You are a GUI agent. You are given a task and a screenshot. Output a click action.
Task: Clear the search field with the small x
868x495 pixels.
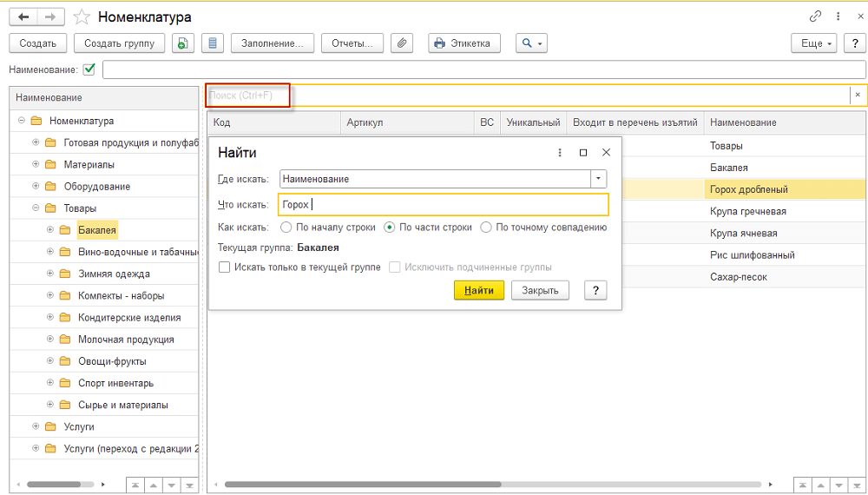pyautogui.click(x=858, y=96)
